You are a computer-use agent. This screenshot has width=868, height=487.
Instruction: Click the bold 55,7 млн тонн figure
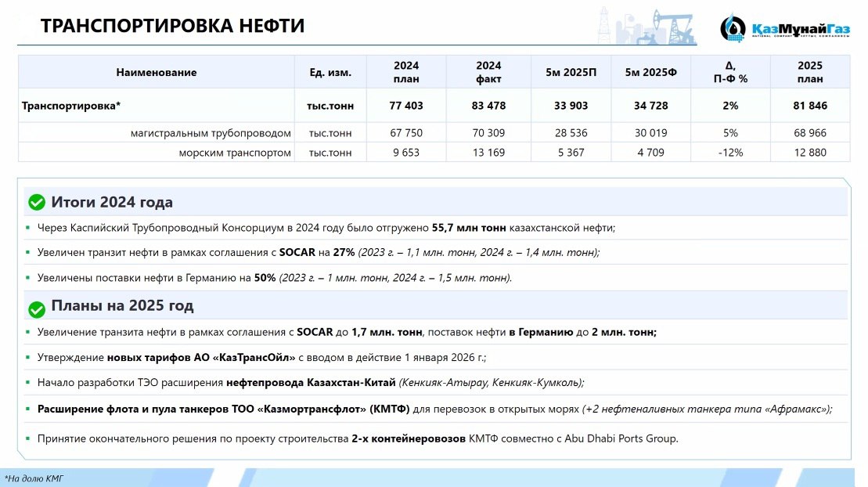click(468, 228)
